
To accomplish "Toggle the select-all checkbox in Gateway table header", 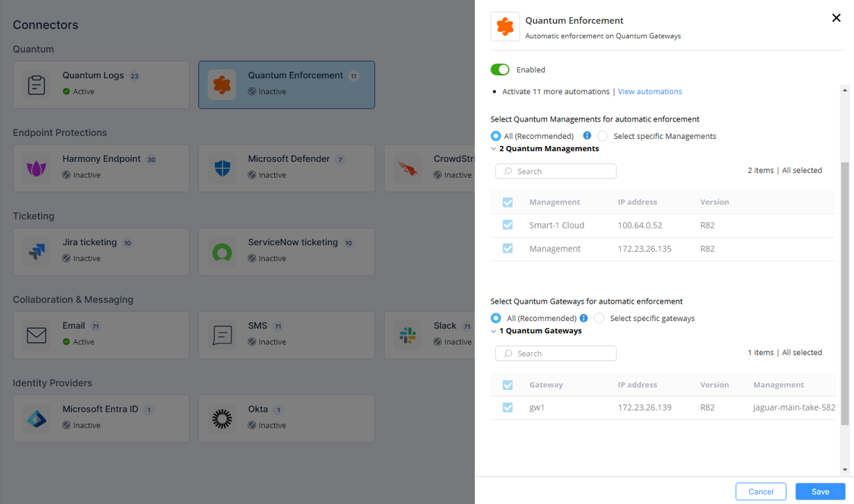I will tap(507, 385).
